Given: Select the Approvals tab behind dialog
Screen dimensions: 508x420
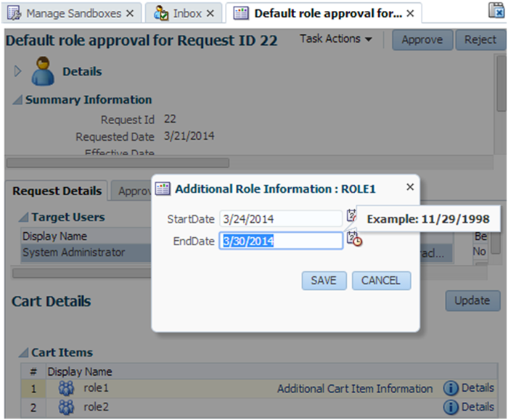Looking at the screenshot, I should (x=133, y=191).
